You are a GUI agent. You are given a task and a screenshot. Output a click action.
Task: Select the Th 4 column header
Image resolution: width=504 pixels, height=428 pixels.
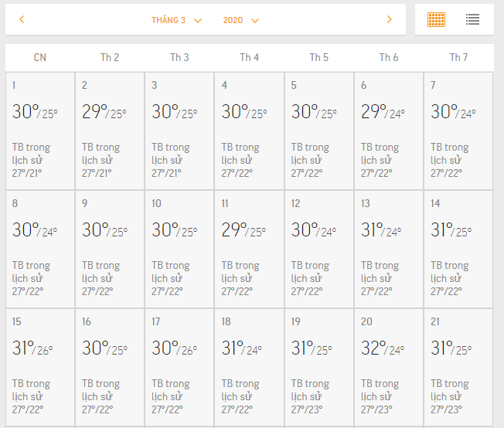point(249,57)
